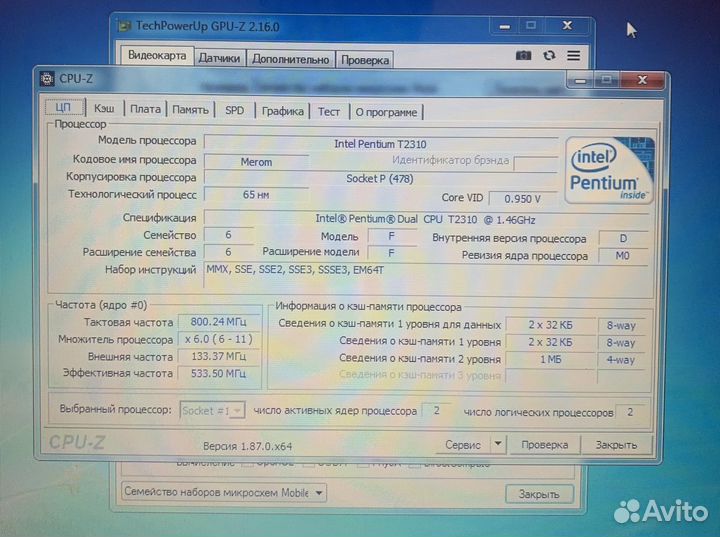Click the 800.24 МГц clock value
The image size is (720, 537).
(x=219, y=322)
